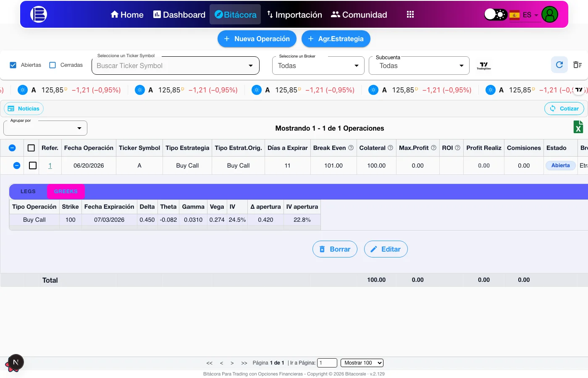The width and height of the screenshot is (588, 378).
Task: Uncheck the Abiertas checkbox
Action: coord(13,65)
